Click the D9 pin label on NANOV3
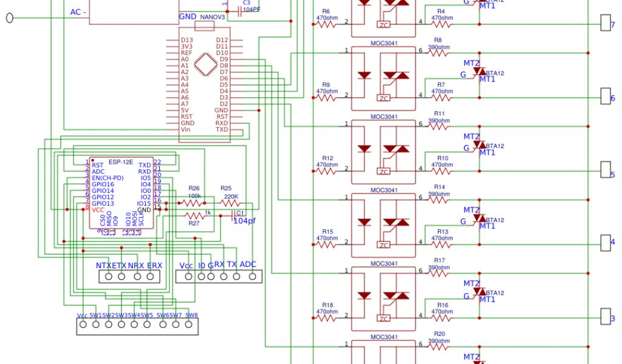The width and height of the screenshot is (622, 364). (x=224, y=59)
